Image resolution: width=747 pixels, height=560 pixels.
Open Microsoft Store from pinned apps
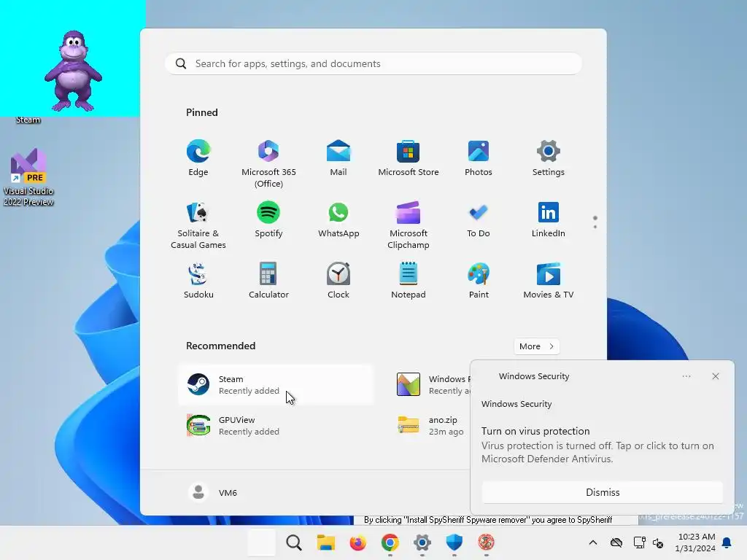click(x=409, y=158)
